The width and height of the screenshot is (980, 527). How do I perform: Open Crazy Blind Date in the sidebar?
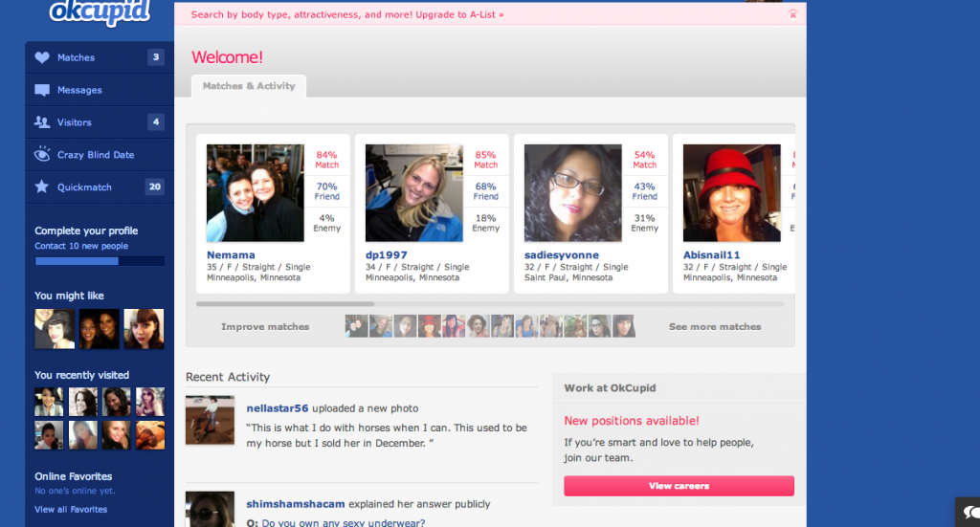pyautogui.click(x=100, y=155)
